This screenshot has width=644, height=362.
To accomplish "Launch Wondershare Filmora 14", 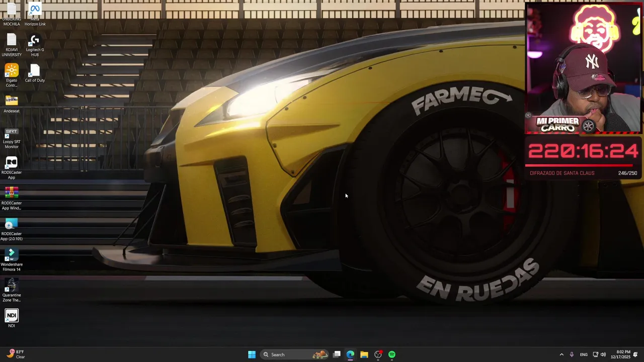I will pyautogui.click(x=12, y=260).
